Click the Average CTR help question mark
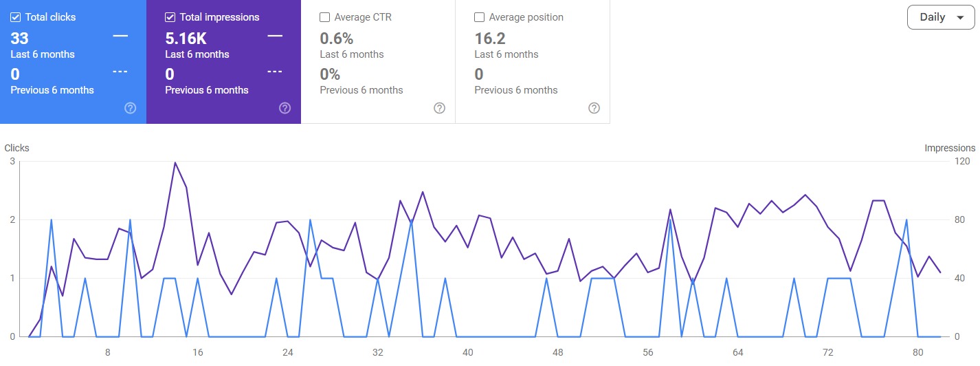Screen dimensions: 980x366 coord(439,108)
